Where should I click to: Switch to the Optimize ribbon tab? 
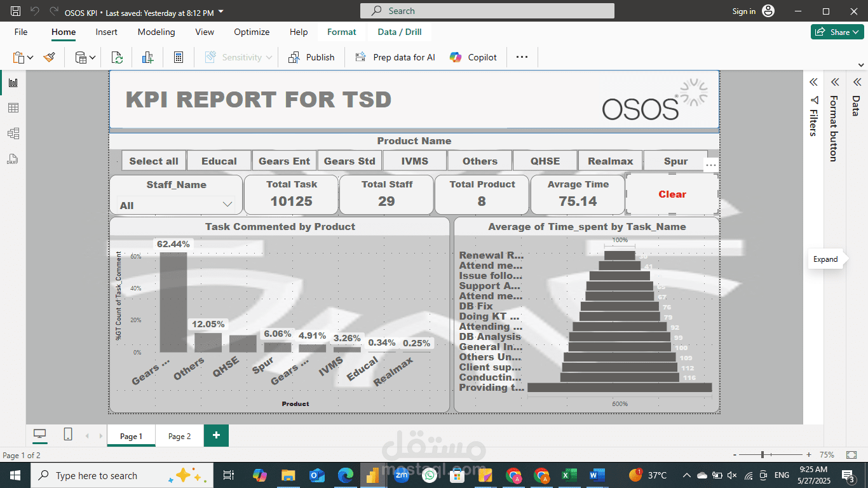[252, 32]
